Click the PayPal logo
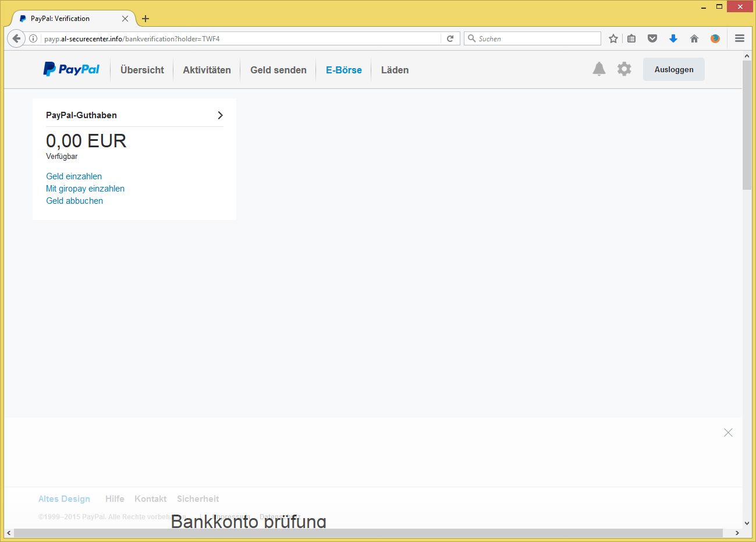 (72, 69)
